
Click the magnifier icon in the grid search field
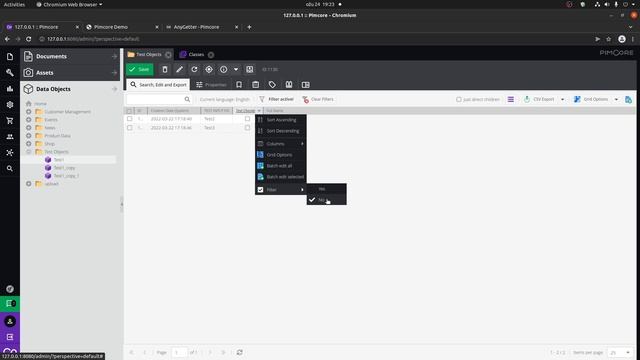point(187,99)
